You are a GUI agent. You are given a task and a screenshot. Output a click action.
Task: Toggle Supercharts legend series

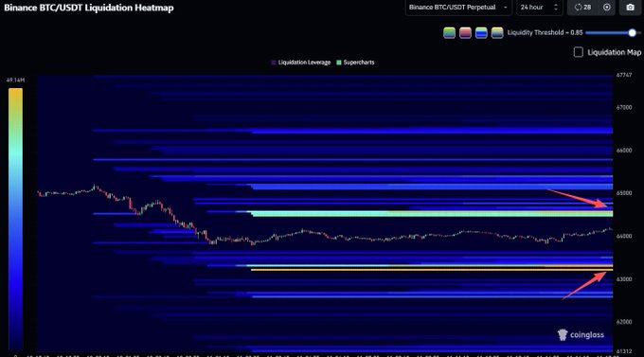pyautogui.click(x=355, y=62)
